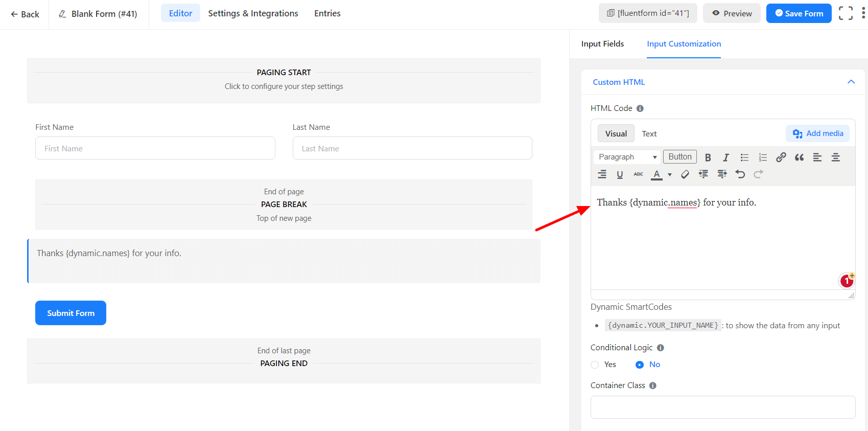Click the Container Class input field
The width and height of the screenshot is (868, 431).
[x=722, y=407]
